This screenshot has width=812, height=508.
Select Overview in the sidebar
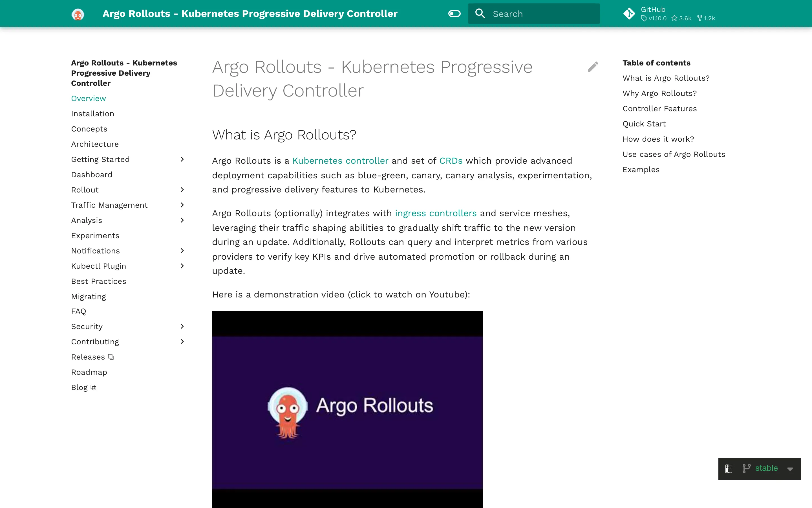(89, 98)
